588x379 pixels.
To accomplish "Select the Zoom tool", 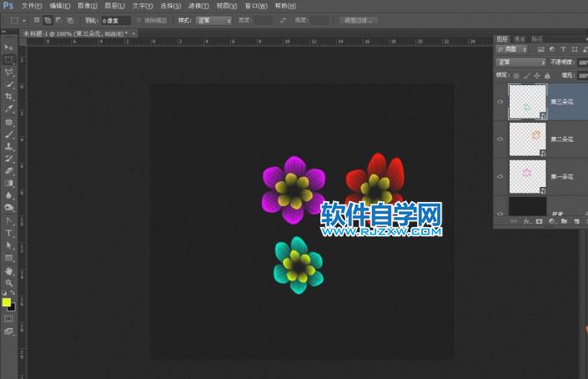I will pos(8,283).
